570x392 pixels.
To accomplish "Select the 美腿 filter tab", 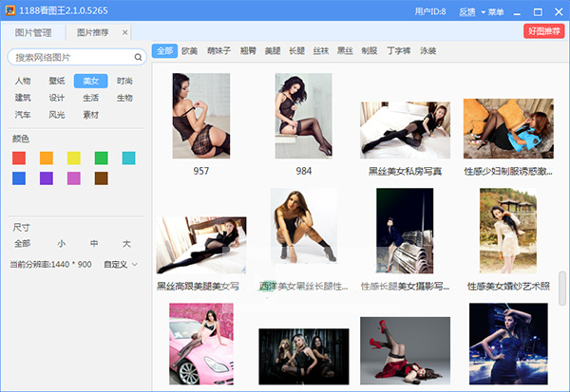I will coord(273,51).
